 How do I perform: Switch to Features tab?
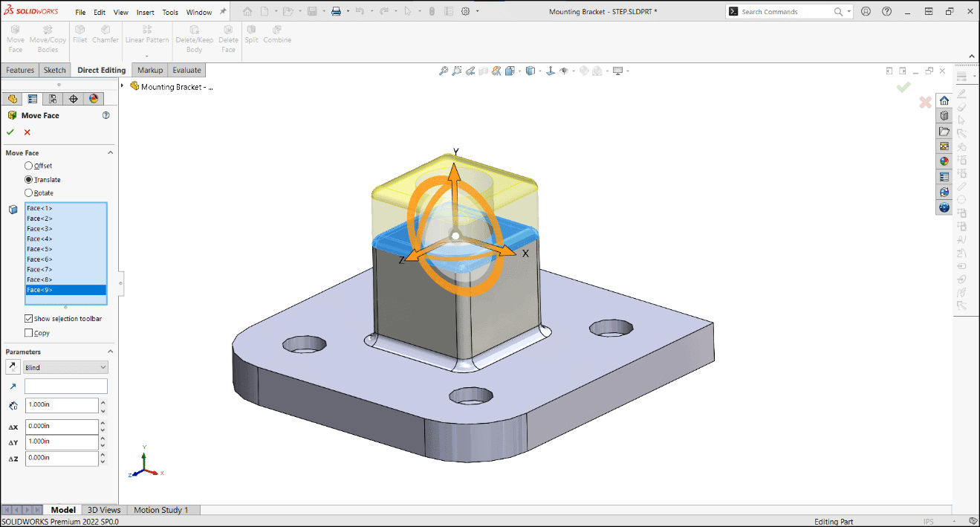tap(20, 70)
